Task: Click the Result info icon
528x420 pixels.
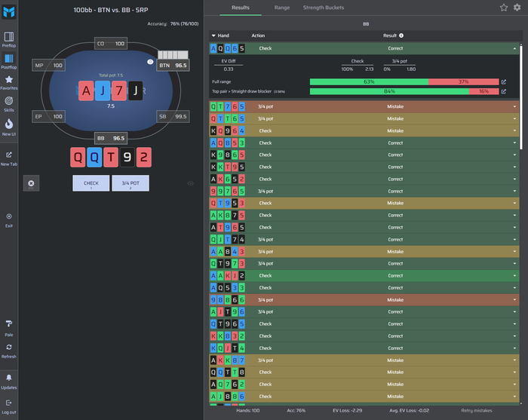Action: (401, 35)
